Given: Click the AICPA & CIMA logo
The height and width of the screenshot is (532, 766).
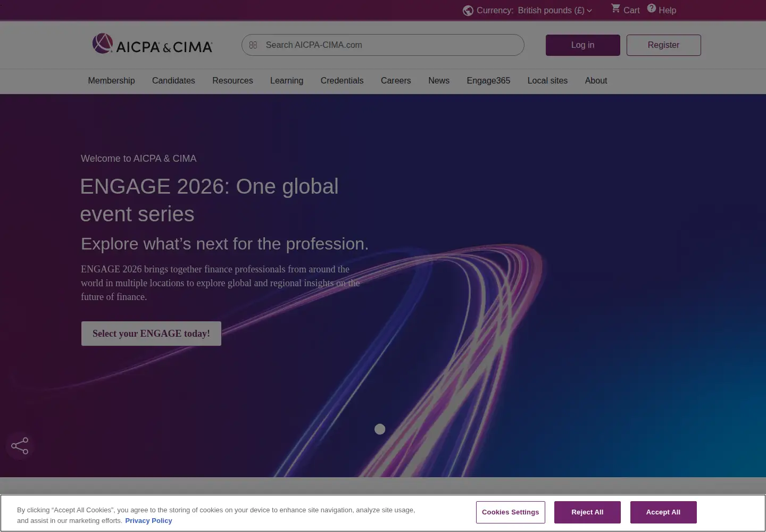Looking at the screenshot, I should click(x=152, y=44).
